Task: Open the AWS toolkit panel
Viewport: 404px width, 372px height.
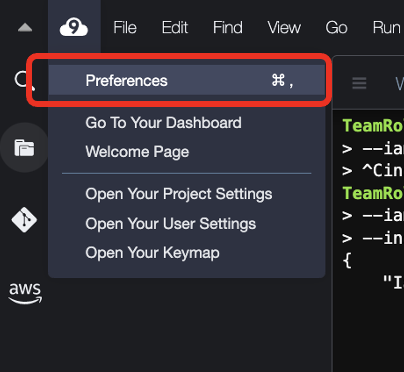Action: pyautogui.click(x=25, y=293)
